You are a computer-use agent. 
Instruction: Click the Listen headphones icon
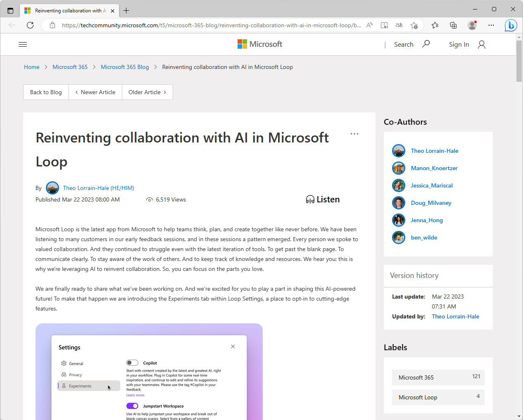click(310, 199)
